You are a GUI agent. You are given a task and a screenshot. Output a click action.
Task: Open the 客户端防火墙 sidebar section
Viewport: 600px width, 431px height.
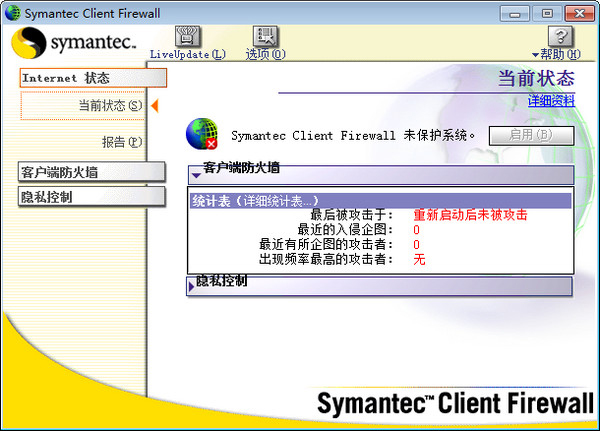pyautogui.click(x=91, y=172)
